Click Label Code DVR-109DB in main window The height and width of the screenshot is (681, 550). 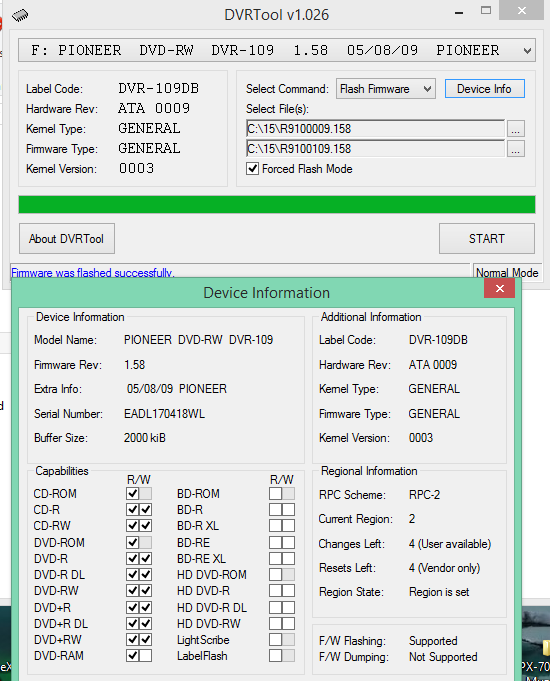click(159, 89)
